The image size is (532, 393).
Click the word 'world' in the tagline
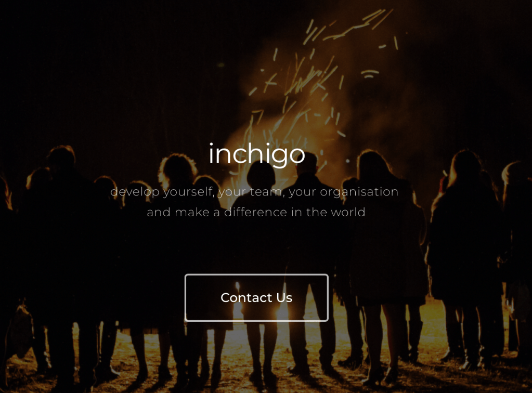tap(348, 212)
